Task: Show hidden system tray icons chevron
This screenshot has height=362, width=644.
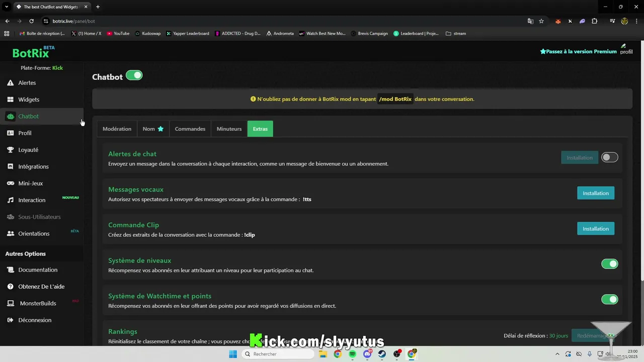Action: coord(556,354)
